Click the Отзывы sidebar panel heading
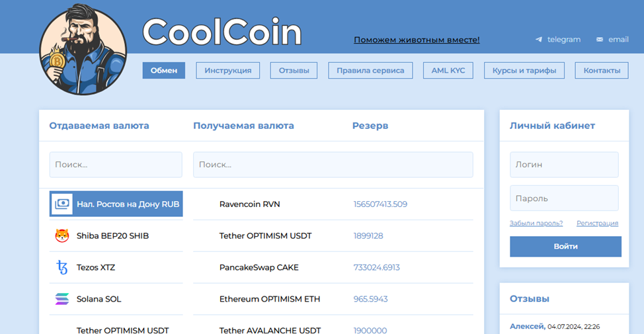The height and width of the screenshot is (334, 644). [530, 299]
